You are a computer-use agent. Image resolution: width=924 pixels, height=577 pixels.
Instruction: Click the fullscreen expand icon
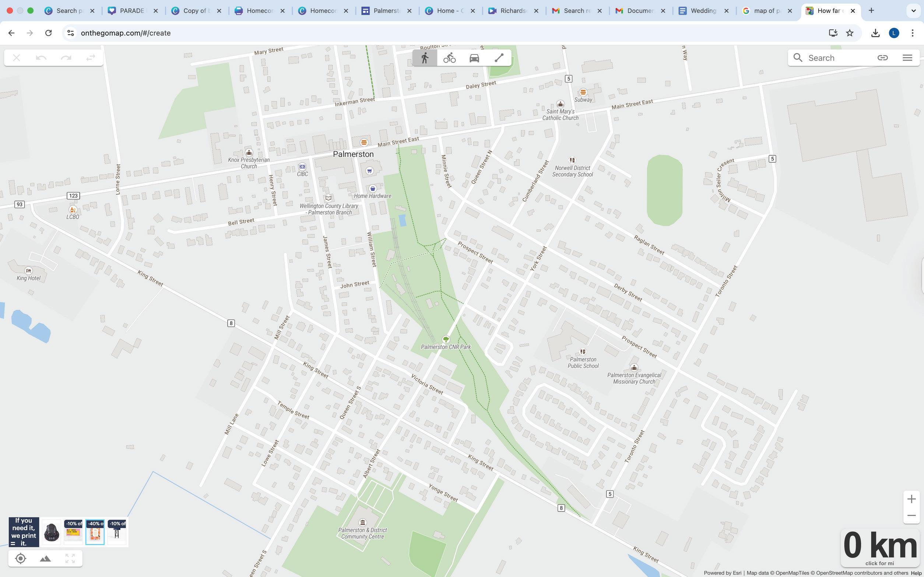(x=70, y=558)
